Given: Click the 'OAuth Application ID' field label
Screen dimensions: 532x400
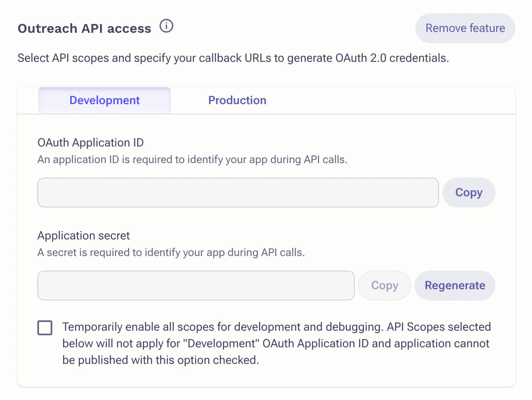Looking at the screenshot, I should point(90,143).
